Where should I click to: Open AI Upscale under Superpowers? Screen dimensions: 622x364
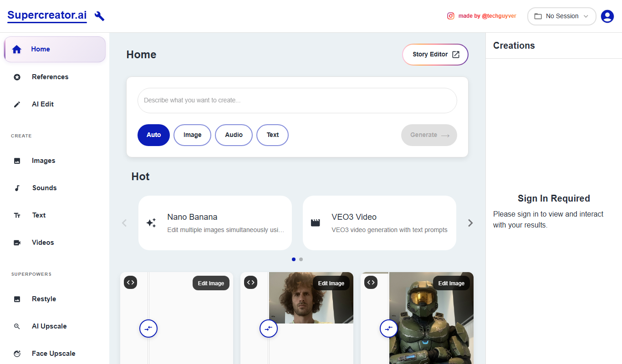click(x=55, y=326)
